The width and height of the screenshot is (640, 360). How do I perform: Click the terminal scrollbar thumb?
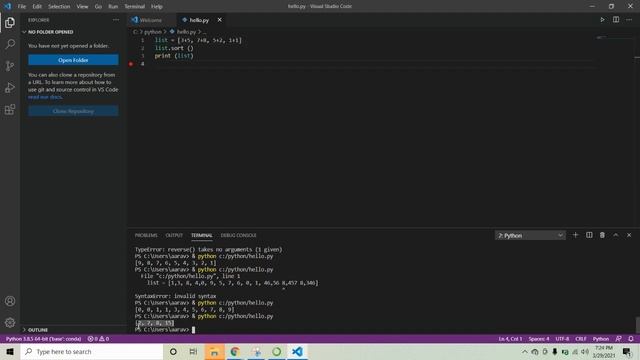point(637,325)
